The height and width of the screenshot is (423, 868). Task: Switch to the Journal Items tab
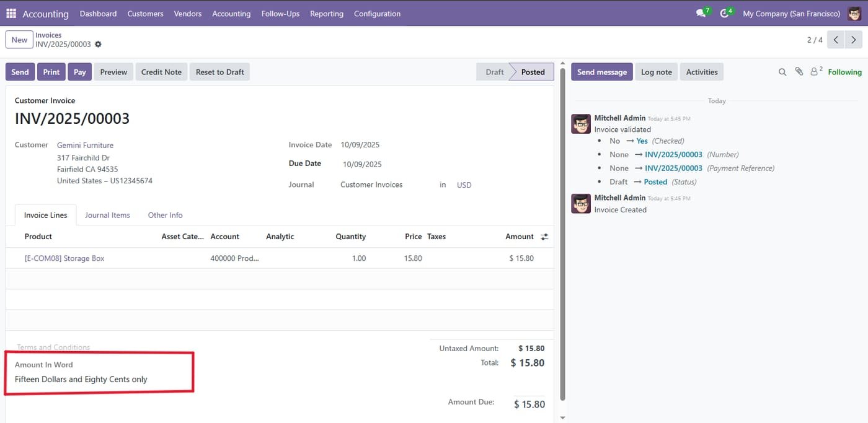pos(107,215)
